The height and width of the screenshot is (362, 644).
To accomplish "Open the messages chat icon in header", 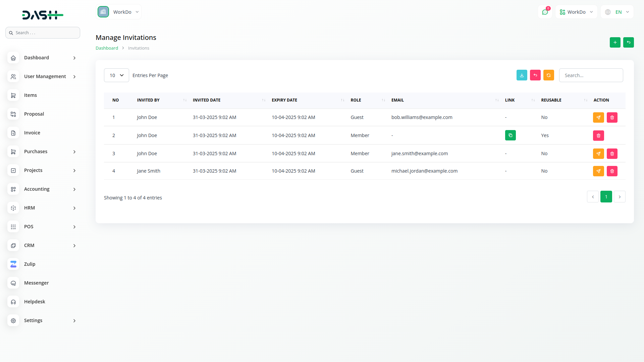I will coord(545,12).
